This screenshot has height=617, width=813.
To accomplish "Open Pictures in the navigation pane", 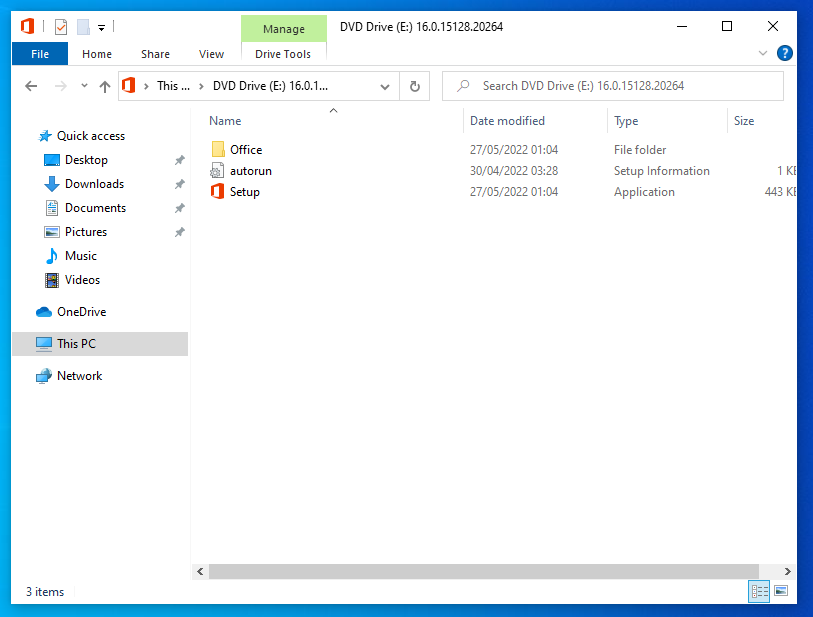I will pos(86,232).
